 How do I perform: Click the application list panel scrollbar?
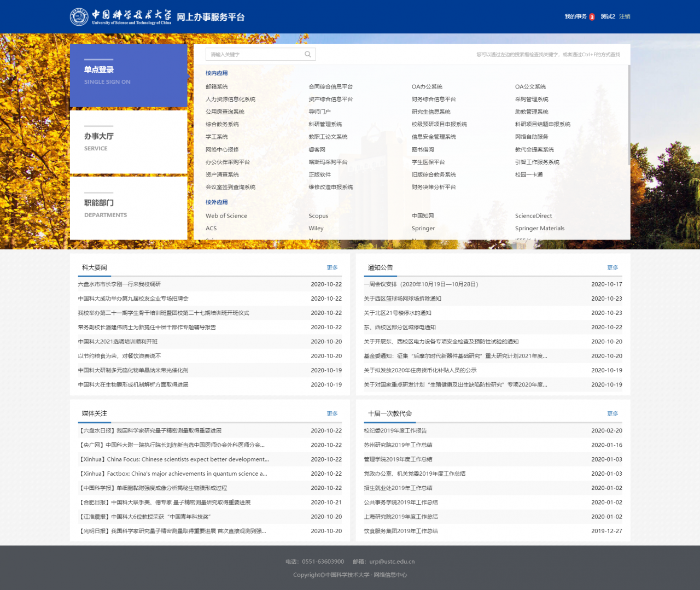(629, 115)
